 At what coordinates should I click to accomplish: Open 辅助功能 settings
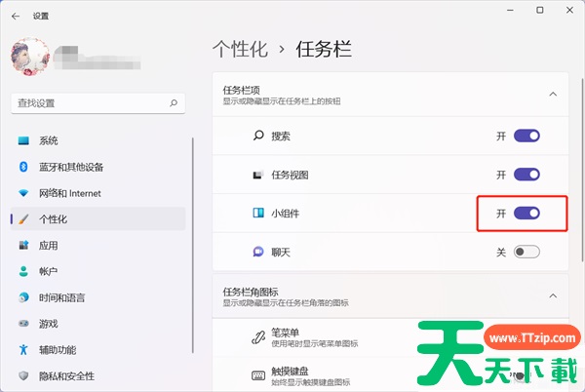click(98, 349)
